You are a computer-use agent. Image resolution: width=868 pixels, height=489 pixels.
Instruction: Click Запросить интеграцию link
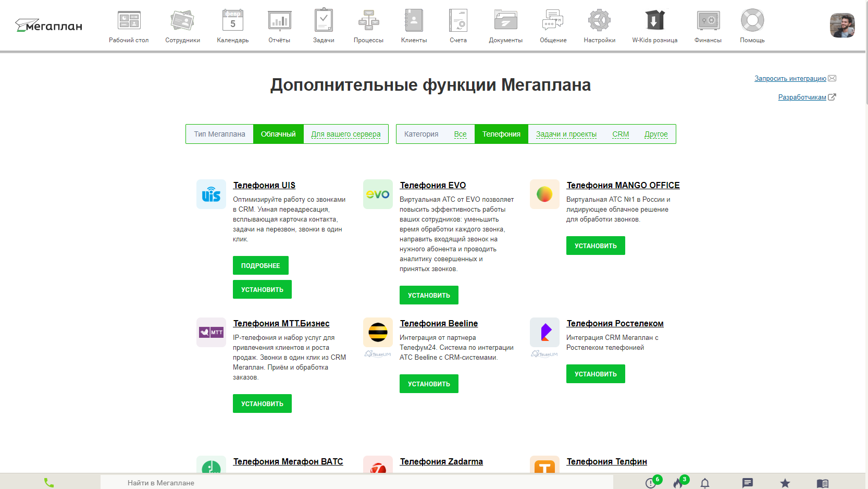point(790,79)
